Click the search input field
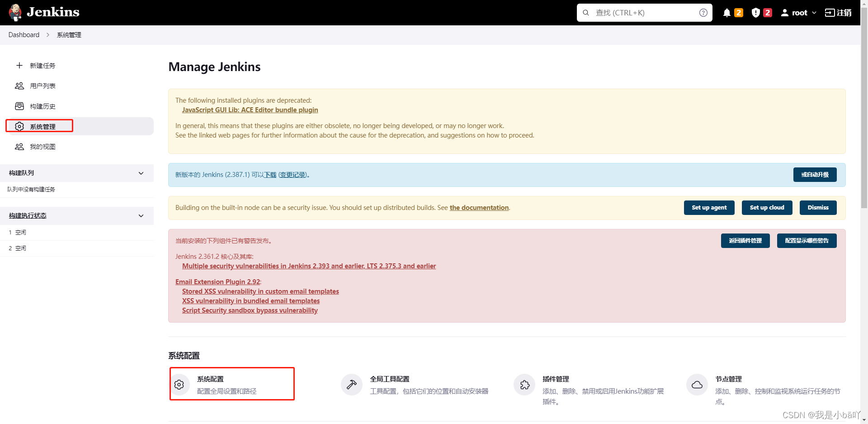Image resolution: width=868 pixels, height=424 pixels. click(644, 13)
